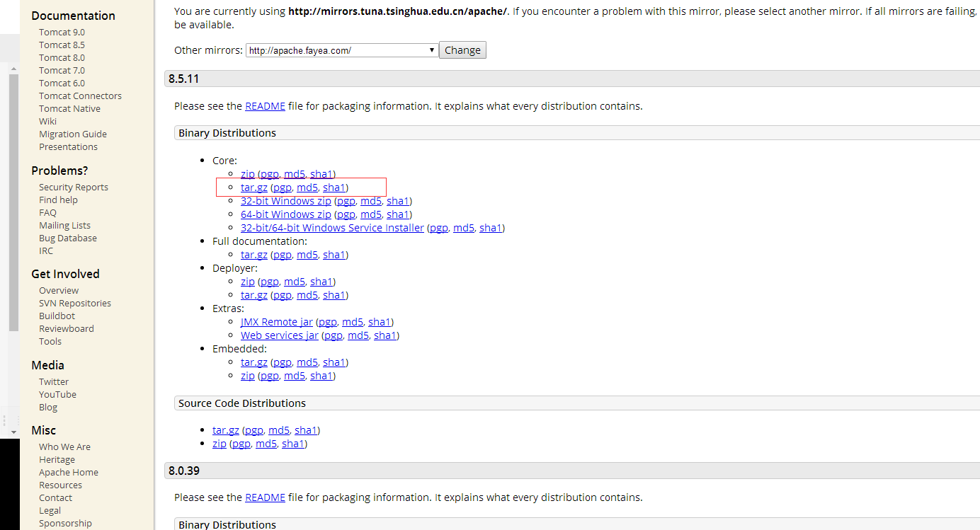Open the Tomcat 8.5 documentation link
The image size is (980, 530).
point(62,45)
